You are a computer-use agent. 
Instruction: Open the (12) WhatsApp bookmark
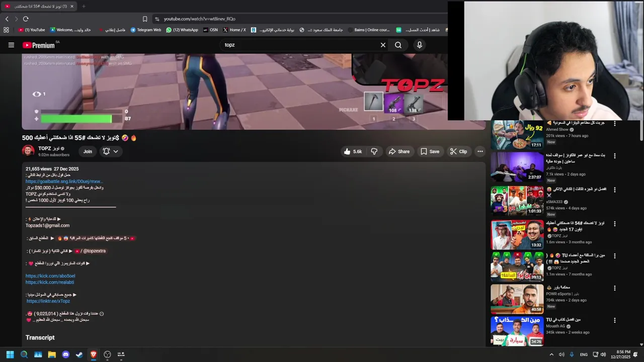(182, 30)
